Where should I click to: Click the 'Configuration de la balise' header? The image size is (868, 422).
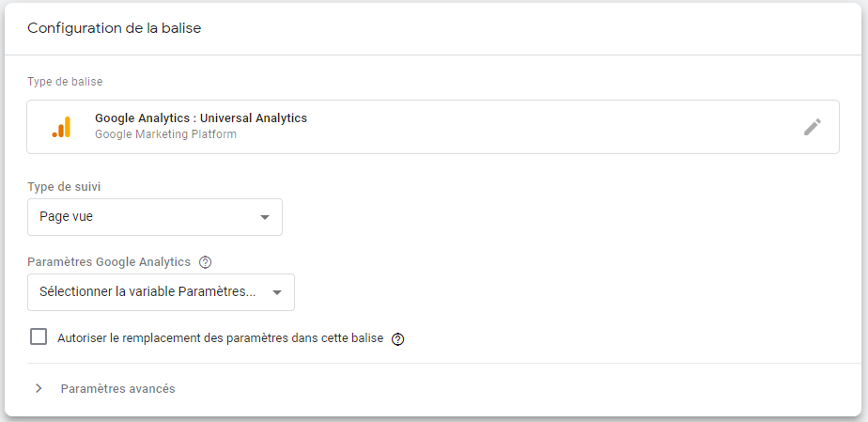click(x=114, y=28)
